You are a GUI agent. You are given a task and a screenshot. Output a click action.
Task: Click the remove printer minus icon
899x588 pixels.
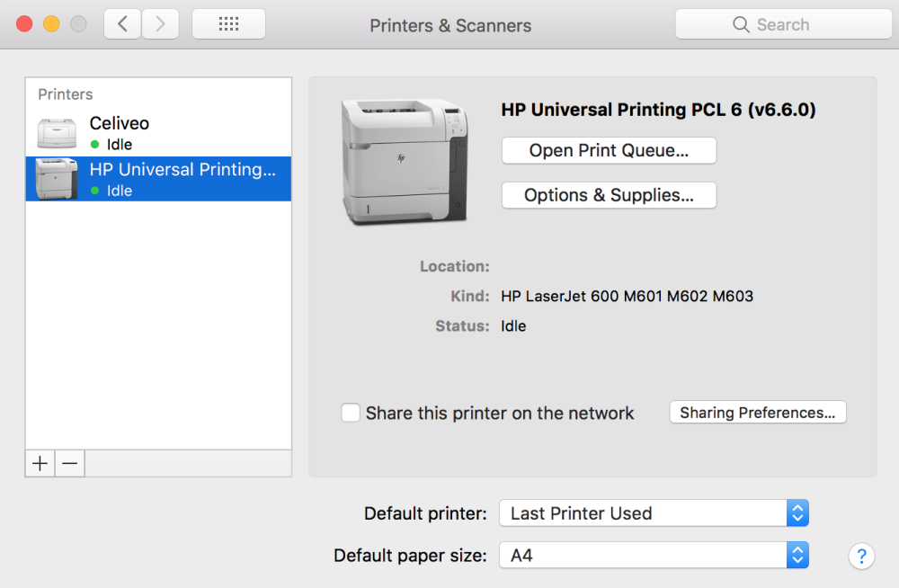pyautogui.click(x=69, y=462)
